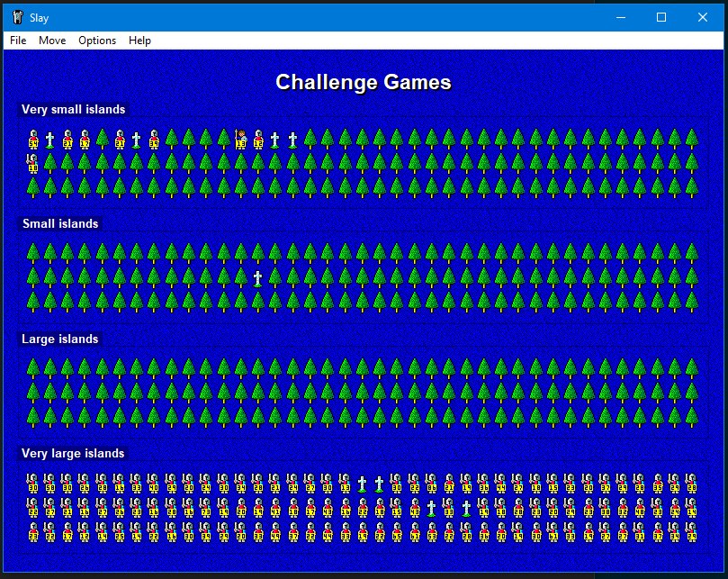Click gravestone between knights 43 and 33

click(x=431, y=509)
